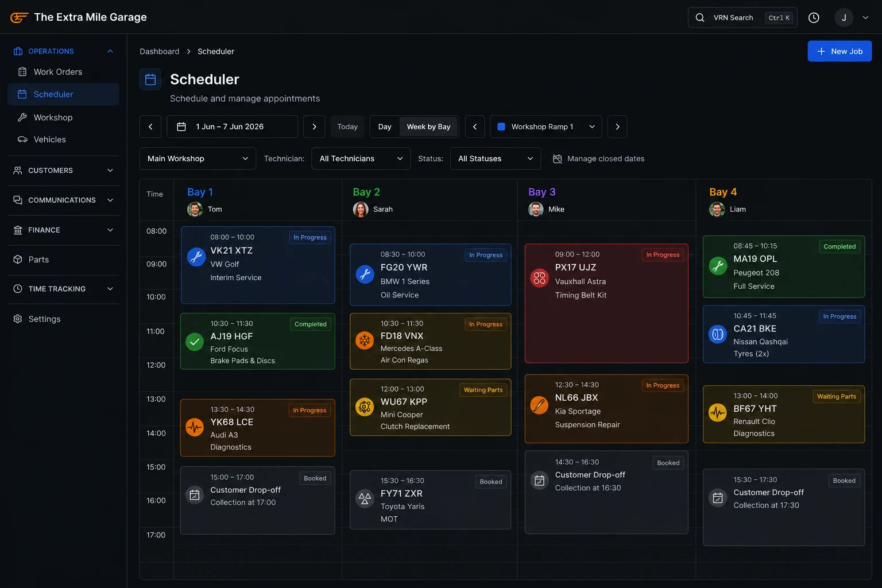The height and width of the screenshot is (588, 882).
Task: Open the 1 Jun – 7 Jun 2026 date picker
Action: (x=233, y=127)
